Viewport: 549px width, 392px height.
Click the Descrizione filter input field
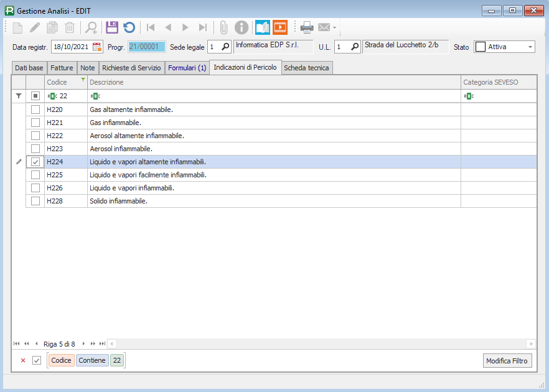click(x=274, y=96)
